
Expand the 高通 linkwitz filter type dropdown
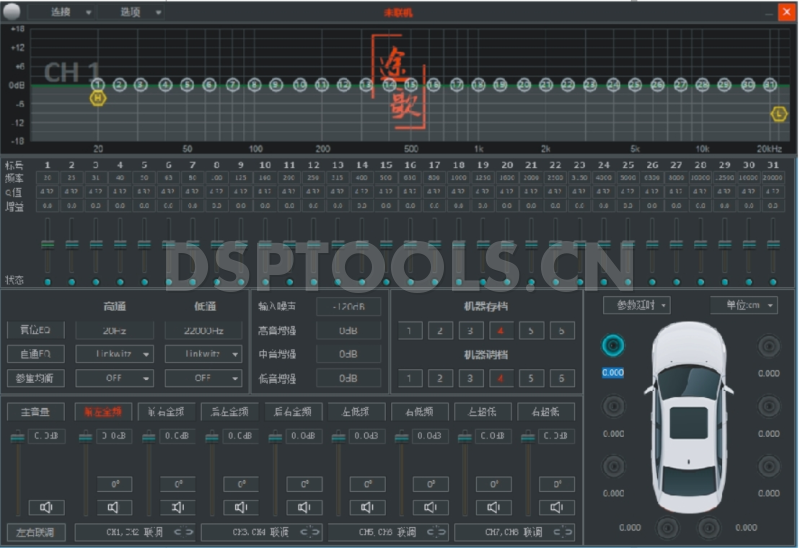[114, 354]
